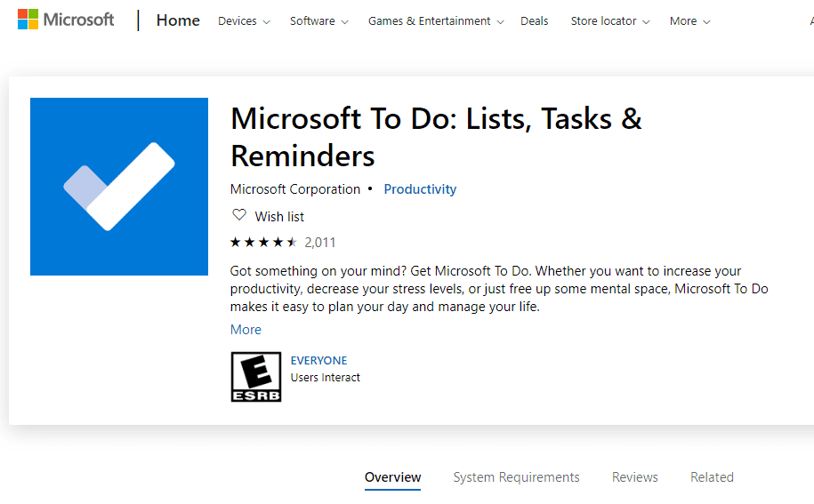Viewport: 814px width, 504px height.
Task: Click the Home navigation link
Action: pos(178,20)
